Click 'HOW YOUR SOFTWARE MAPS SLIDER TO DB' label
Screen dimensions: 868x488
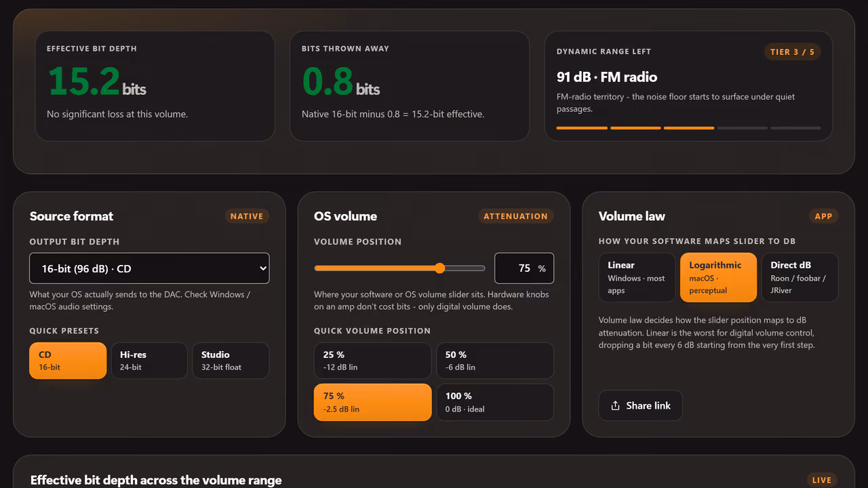697,241
